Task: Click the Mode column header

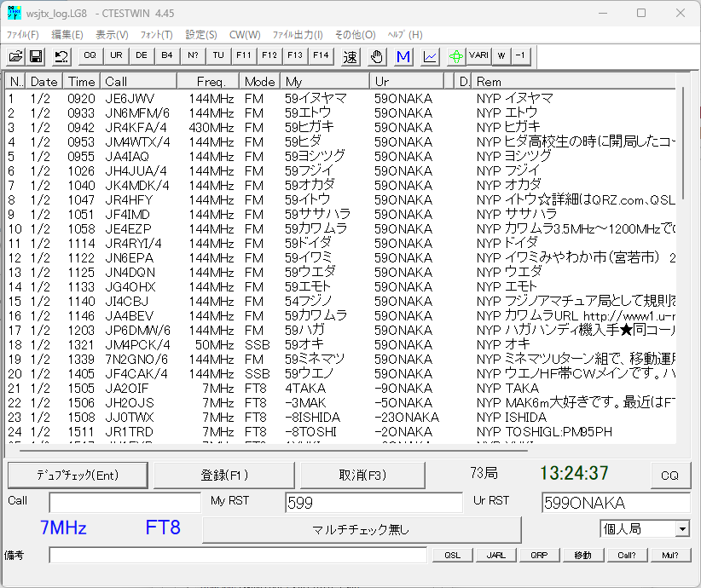Action: click(x=260, y=81)
